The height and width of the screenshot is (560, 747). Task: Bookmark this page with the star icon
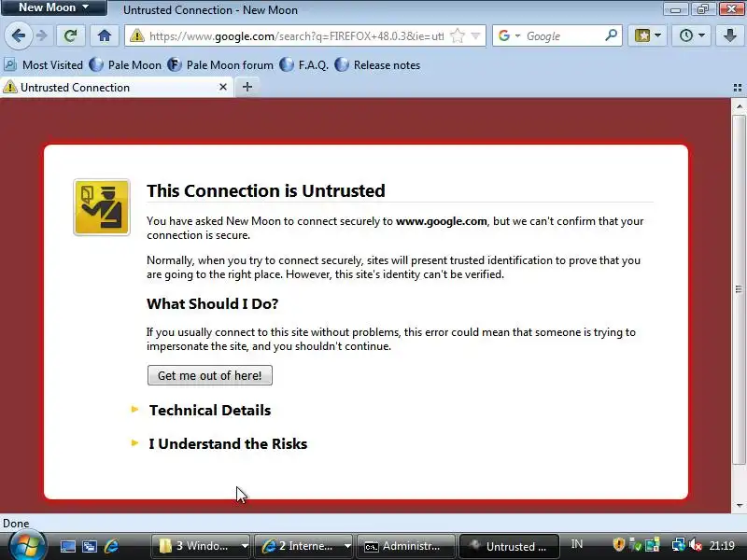(x=458, y=35)
